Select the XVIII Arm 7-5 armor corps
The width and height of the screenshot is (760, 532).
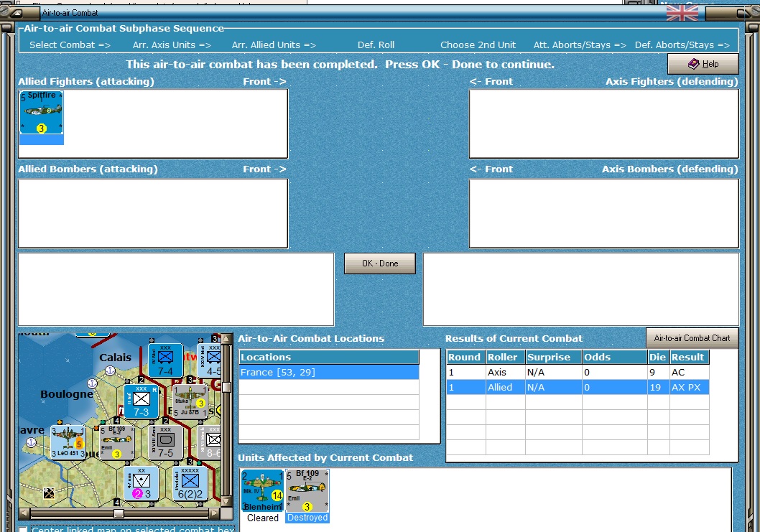coord(165,442)
